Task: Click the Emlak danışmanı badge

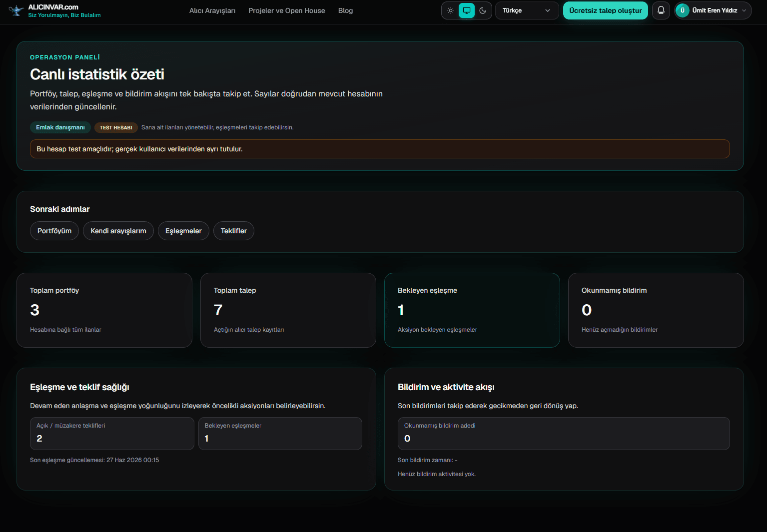Action: (x=60, y=127)
